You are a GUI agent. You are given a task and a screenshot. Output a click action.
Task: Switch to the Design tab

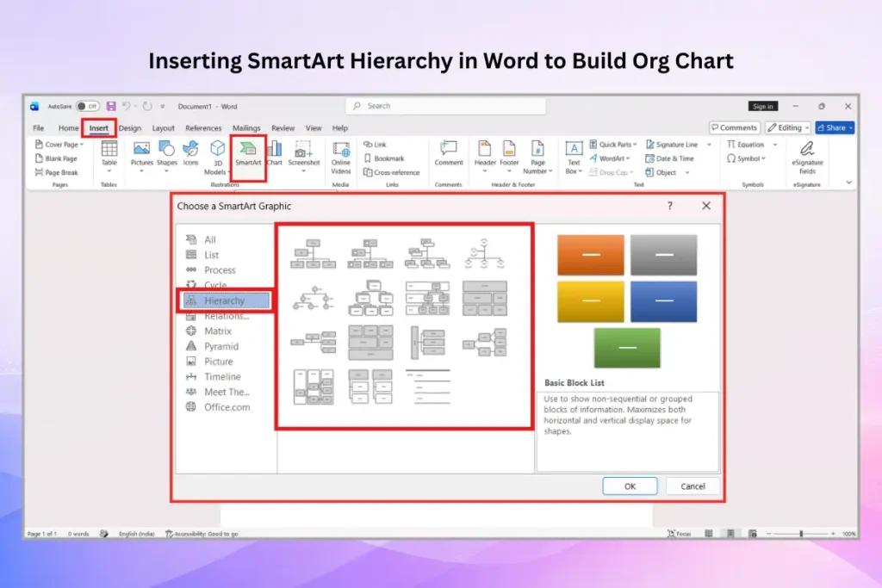(129, 128)
